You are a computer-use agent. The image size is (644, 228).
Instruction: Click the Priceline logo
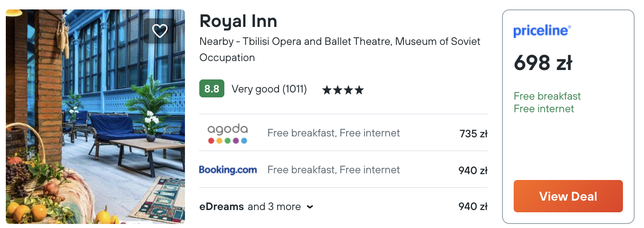542,31
